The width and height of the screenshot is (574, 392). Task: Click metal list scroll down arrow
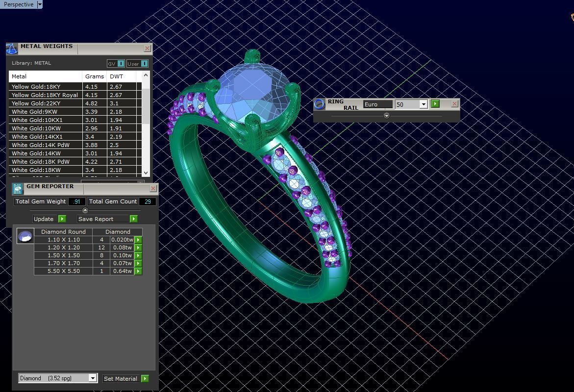(x=146, y=173)
